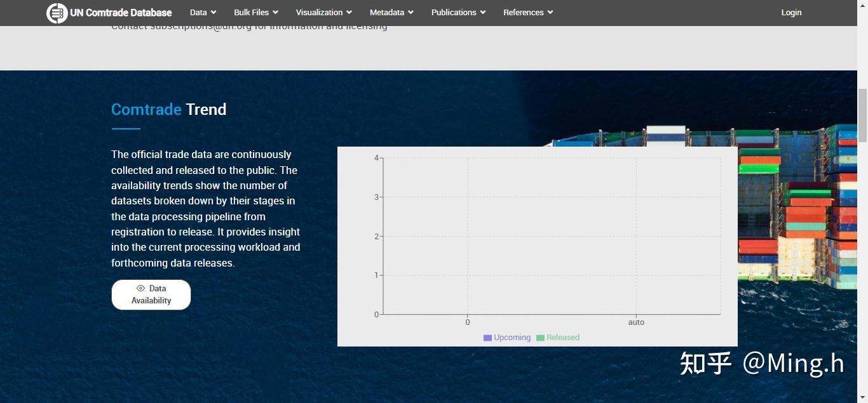The image size is (868, 403).
Task: Click the UN Comtrade Database title text
Action: coord(121,13)
